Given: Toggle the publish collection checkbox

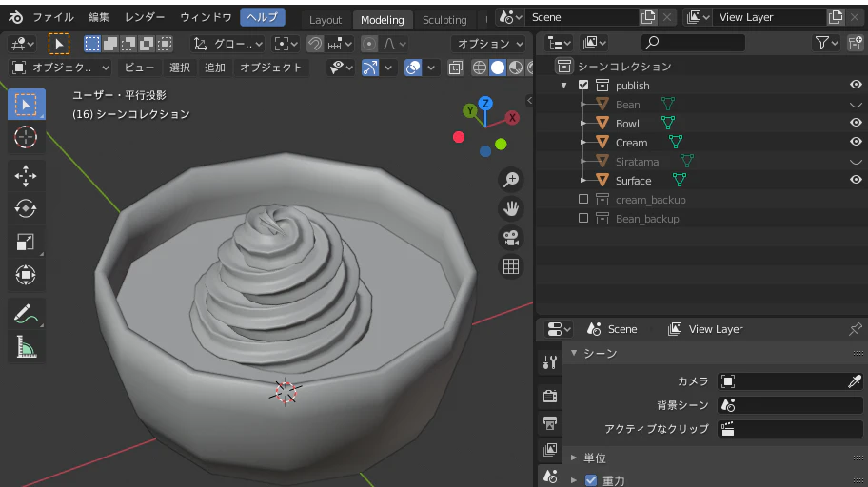Looking at the screenshot, I should click(583, 86).
